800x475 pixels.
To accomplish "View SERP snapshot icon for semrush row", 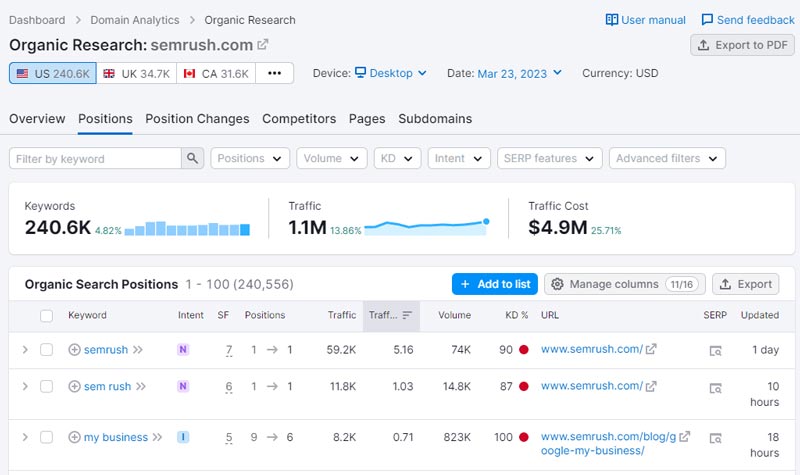I will 715,351.
